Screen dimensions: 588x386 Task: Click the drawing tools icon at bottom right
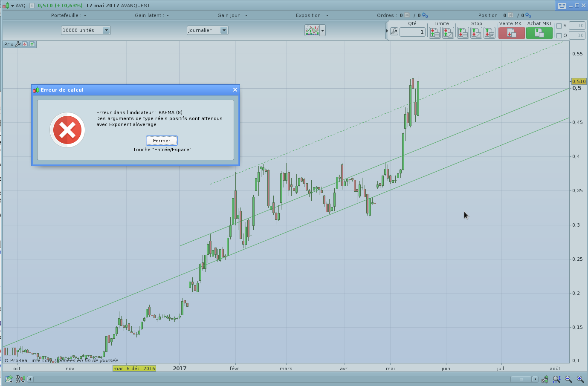point(545,379)
